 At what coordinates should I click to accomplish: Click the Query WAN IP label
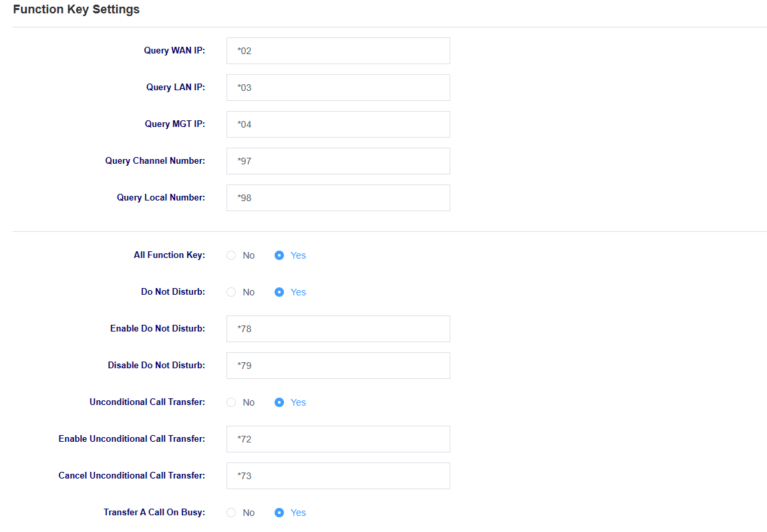(x=174, y=50)
